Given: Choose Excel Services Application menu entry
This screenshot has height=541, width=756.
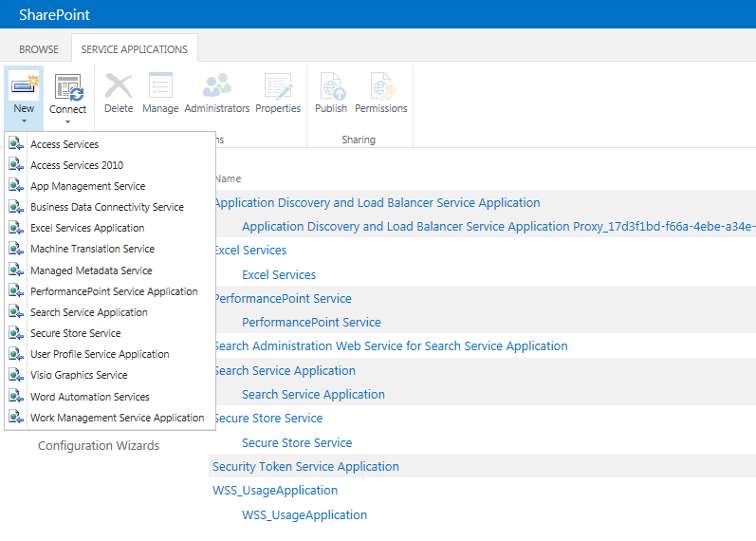Looking at the screenshot, I should [x=87, y=228].
